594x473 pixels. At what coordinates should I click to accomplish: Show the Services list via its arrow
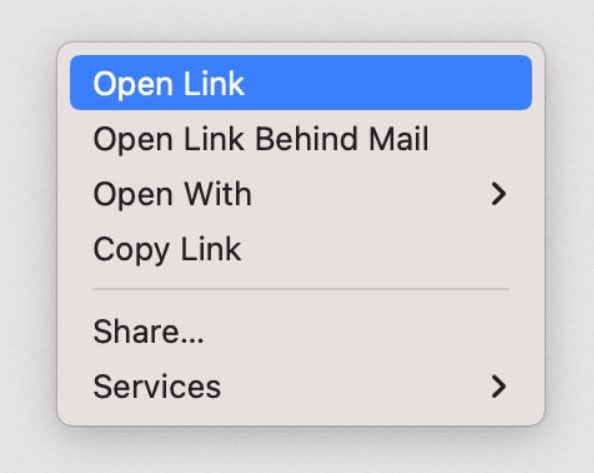499,387
